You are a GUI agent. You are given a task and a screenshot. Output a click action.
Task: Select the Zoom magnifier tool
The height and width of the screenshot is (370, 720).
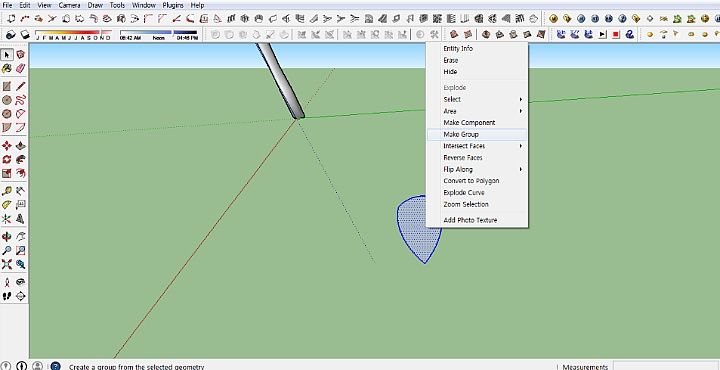7,251
